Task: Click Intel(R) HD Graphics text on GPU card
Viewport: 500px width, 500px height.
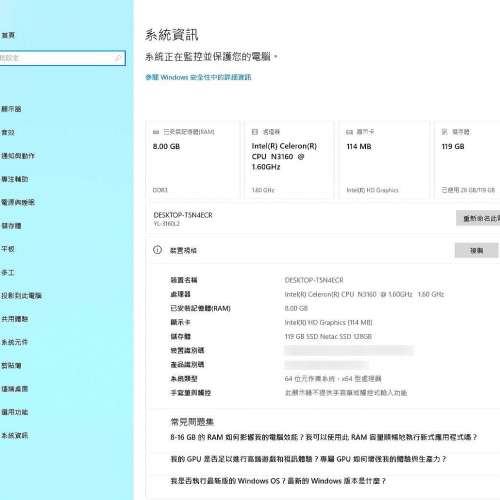Action: 372,190
